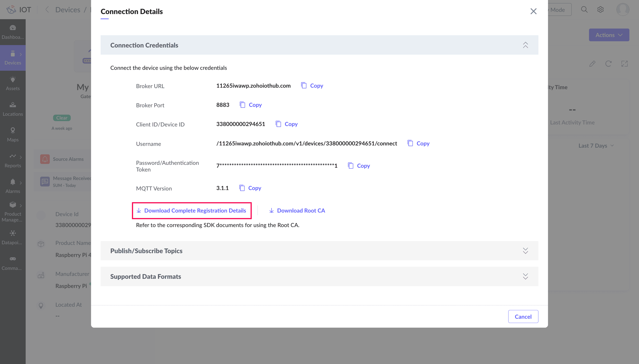This screenshot has width=639, height=364.
Task: Click the Download Root CA link
Action: point(297,211)
